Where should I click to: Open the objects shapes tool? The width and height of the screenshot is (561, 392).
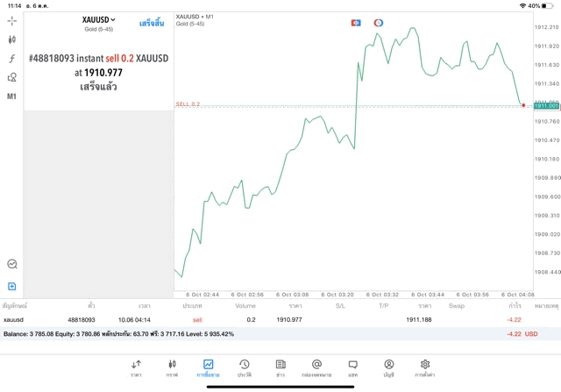tap(12, 77)
